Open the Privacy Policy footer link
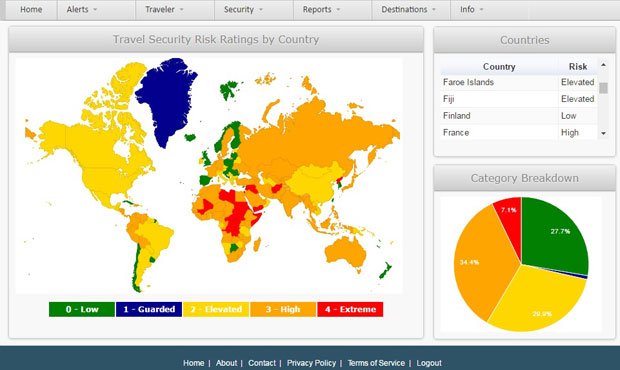This screenshot has width=620, height=370. (x=311, y=363)
